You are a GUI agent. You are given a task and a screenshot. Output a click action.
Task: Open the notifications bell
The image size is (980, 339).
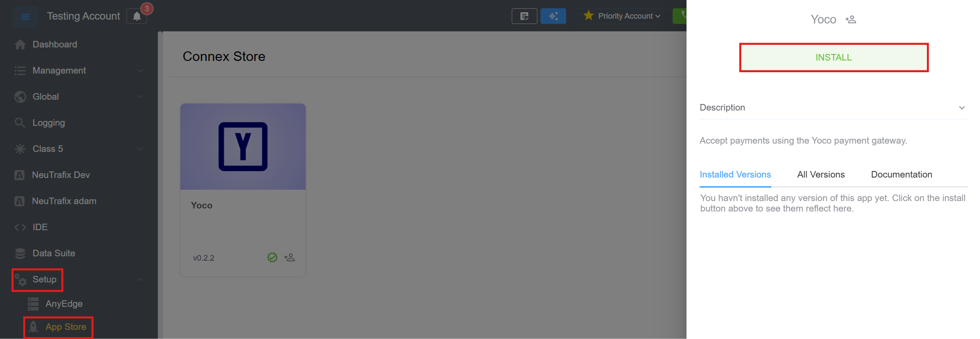coord(137,17)
